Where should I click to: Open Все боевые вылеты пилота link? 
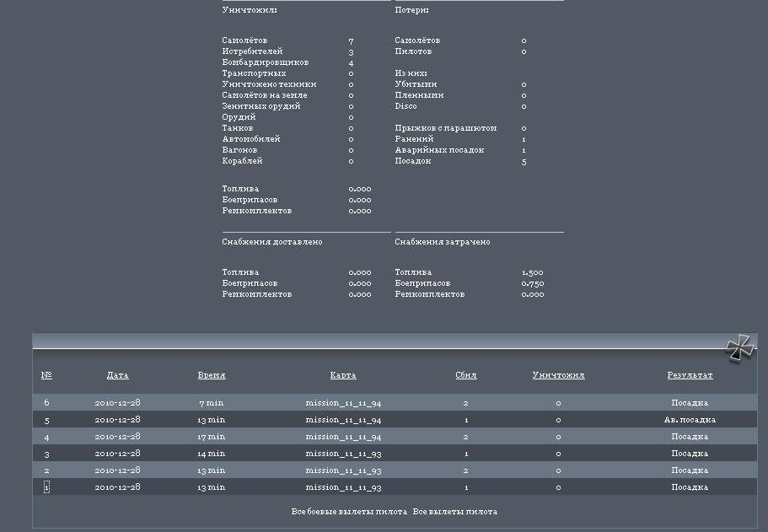pyautogui.click(x=349, y=512)
